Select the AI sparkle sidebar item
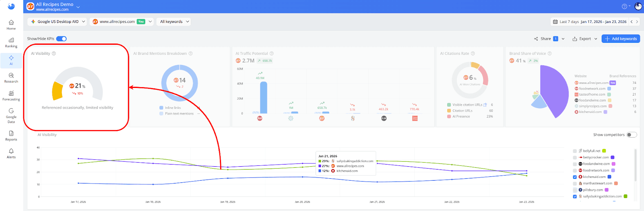Screen dimensions: 644x211 tap(11, 60)
